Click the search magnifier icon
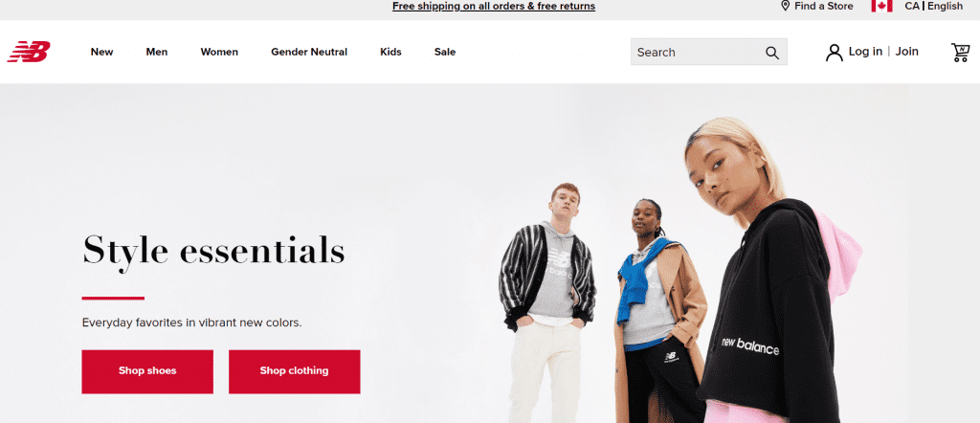Image resolution: width=980 pixels, height=423 pixels. click(x=772, y=53)
